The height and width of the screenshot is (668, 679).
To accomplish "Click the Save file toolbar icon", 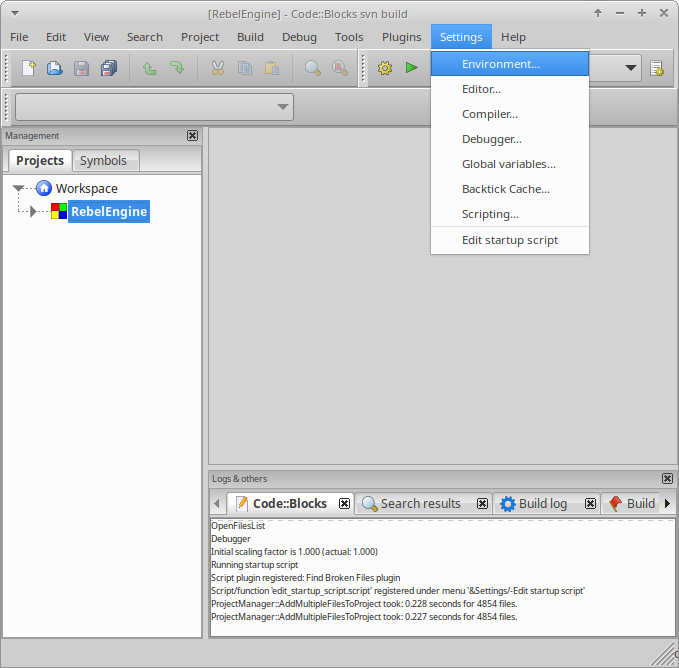I will coord(81,68).
